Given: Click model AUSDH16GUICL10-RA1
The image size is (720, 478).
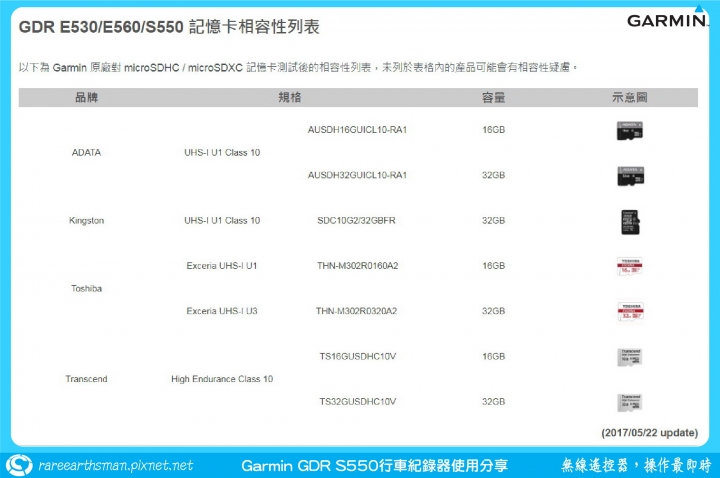Looking at the screenshot, I should [357, 130].
